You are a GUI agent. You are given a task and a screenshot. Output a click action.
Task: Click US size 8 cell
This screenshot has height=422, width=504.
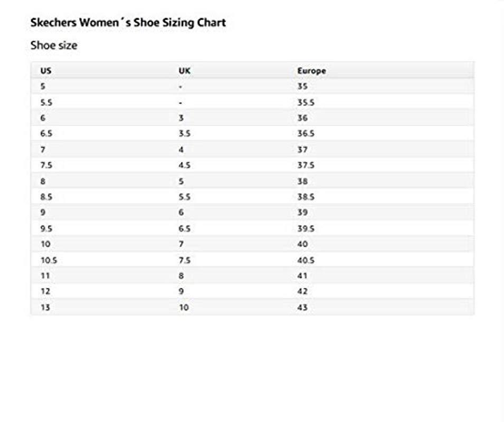tap(43, 181)
